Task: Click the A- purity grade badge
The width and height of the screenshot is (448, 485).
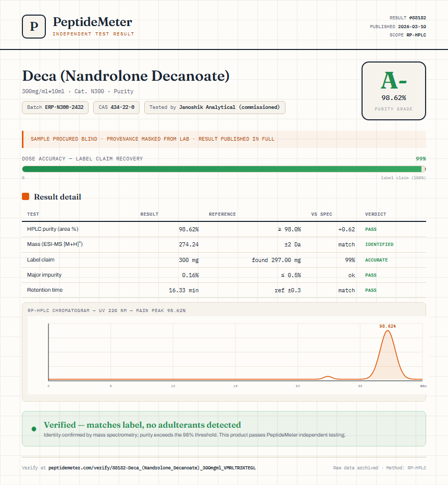Action: (x=393, y=91)
